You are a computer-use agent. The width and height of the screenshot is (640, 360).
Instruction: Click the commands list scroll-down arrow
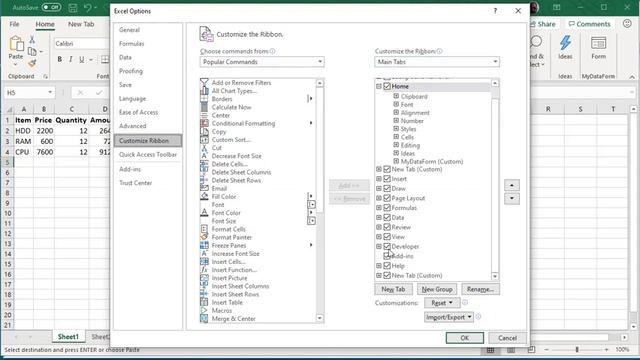tap(320, 318)
